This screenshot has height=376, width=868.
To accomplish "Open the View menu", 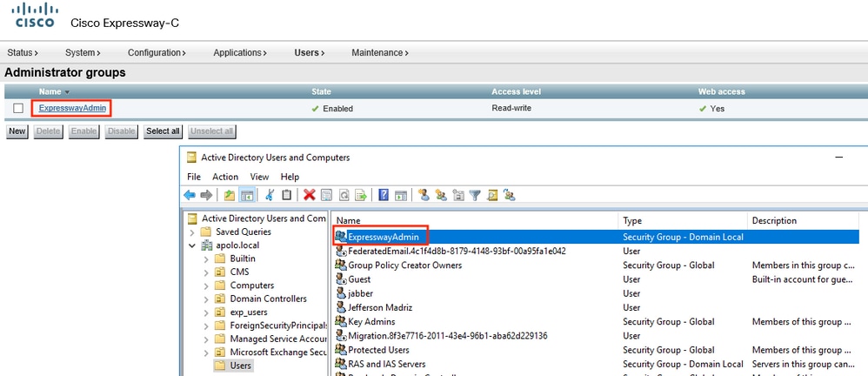I will click(x=260, y=177).
